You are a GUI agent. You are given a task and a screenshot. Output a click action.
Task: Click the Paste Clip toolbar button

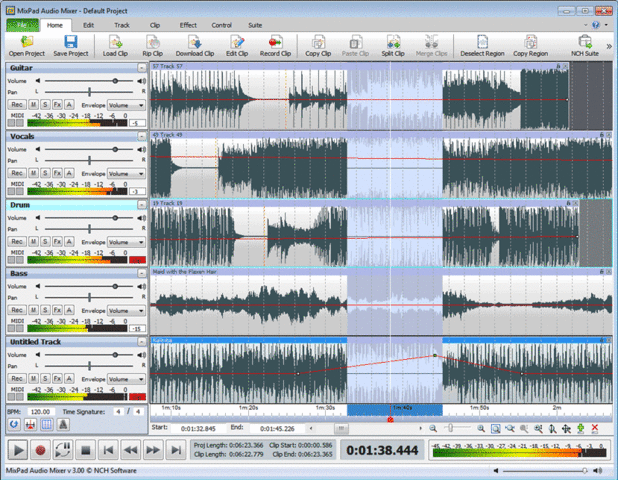[355, 46]
